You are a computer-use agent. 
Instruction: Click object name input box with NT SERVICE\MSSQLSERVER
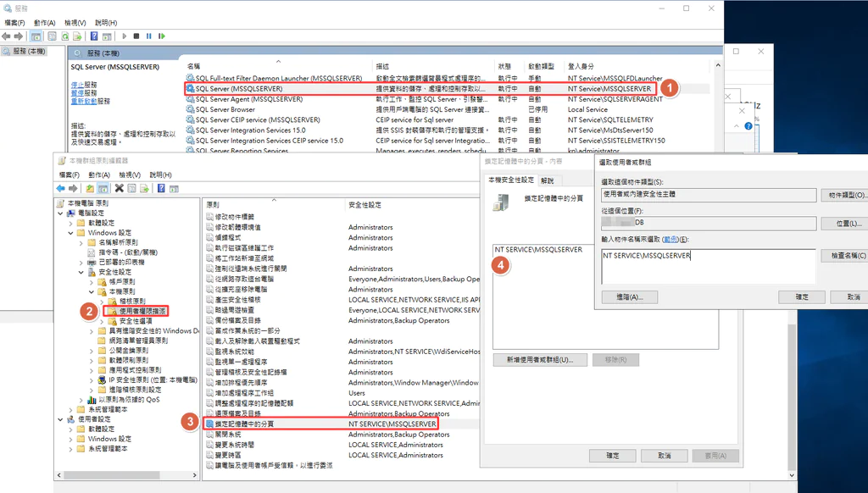709,266
